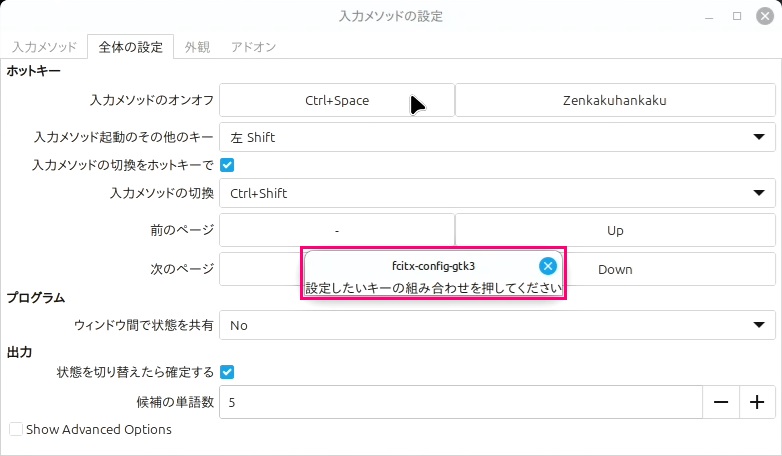782x456 pixels.
Task: Minimize the input method settings window
Action: pyautogui.click(x=709, y=16)
